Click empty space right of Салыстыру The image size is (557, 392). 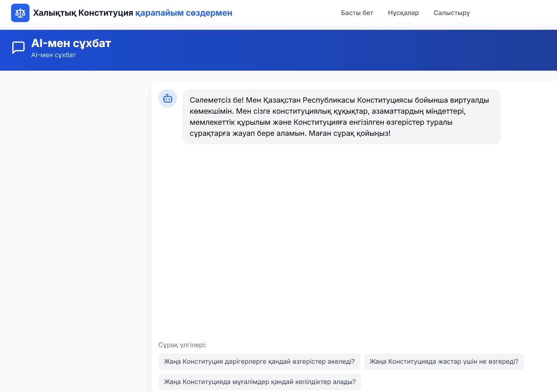point(516,13)
